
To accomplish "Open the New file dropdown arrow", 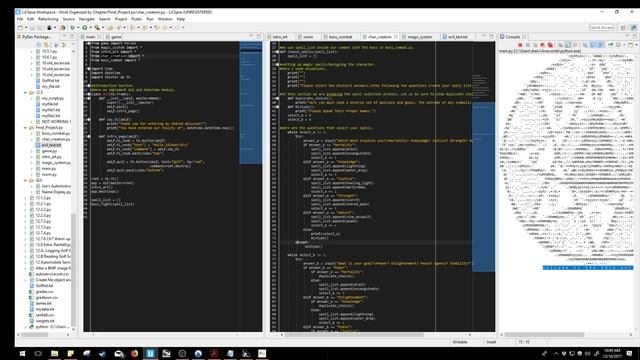I will pos(25,28).
